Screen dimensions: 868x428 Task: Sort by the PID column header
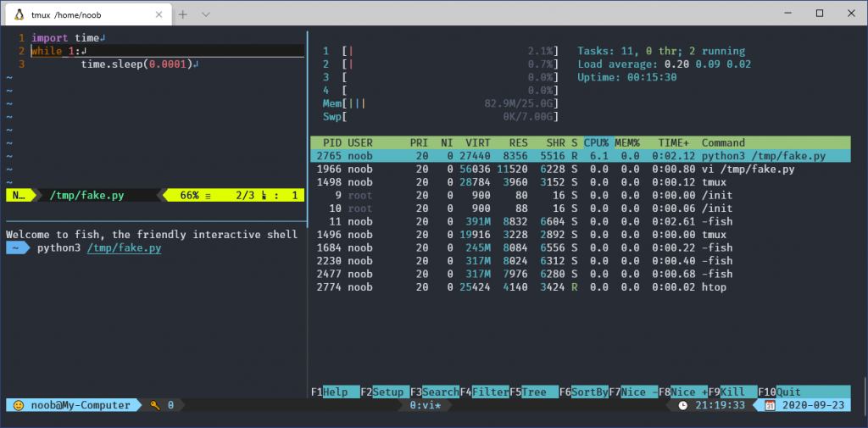click(x=332, y=143)
